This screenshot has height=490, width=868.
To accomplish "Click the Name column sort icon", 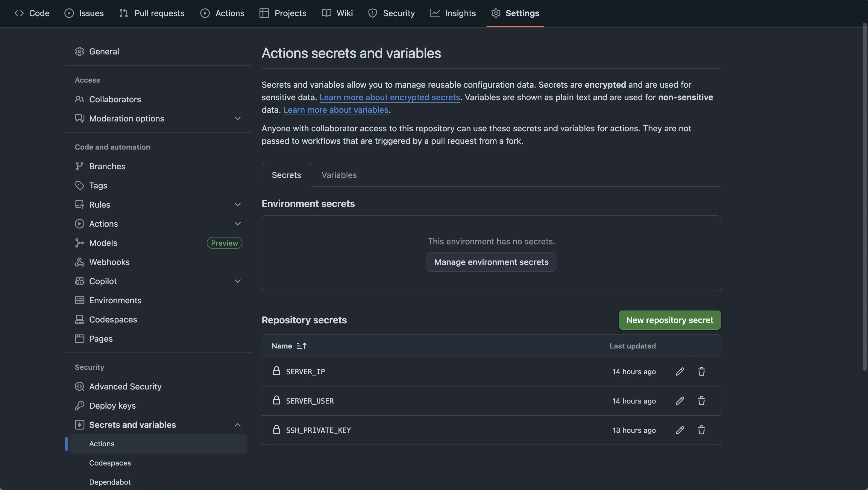I will click(301, 346).
